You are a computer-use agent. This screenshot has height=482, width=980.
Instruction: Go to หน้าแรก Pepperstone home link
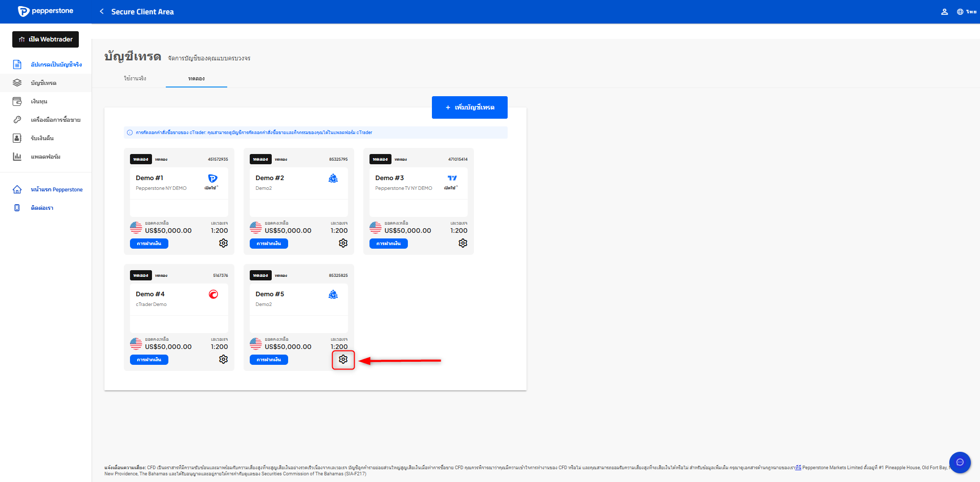click(56, 190)
